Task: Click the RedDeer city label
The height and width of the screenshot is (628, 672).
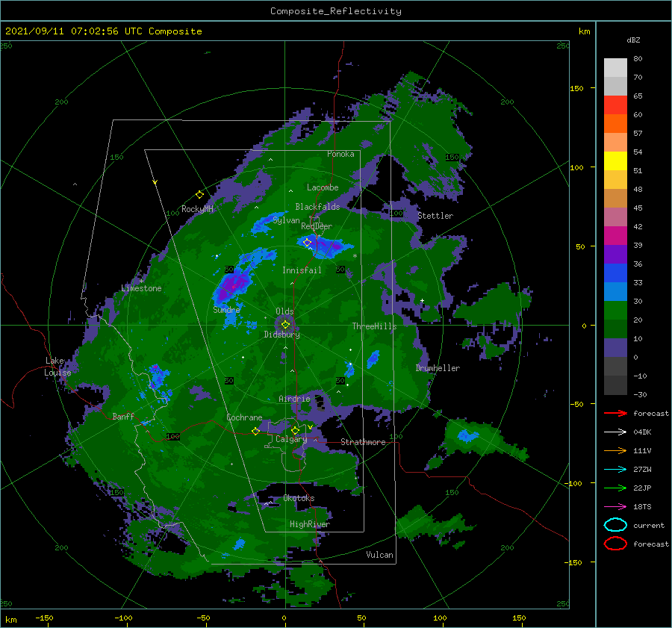Action: click(x=317, y=226)
